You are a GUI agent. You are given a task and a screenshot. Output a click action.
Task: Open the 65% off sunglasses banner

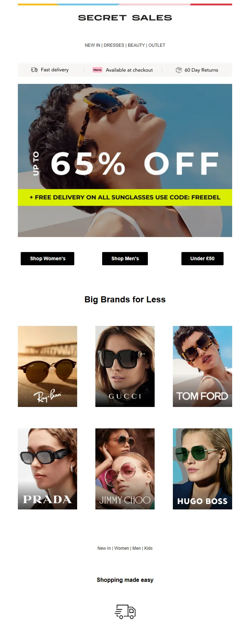(x=125, y=160)
